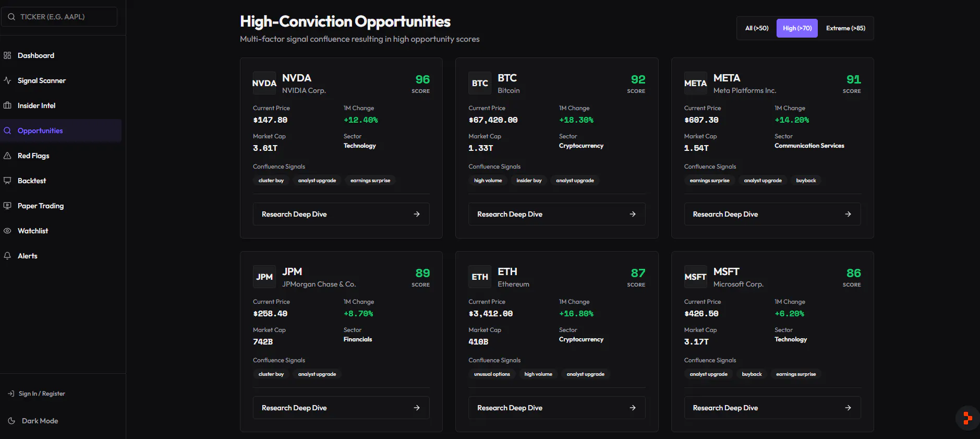Select the High (>70) score filter

pos(797,28)
